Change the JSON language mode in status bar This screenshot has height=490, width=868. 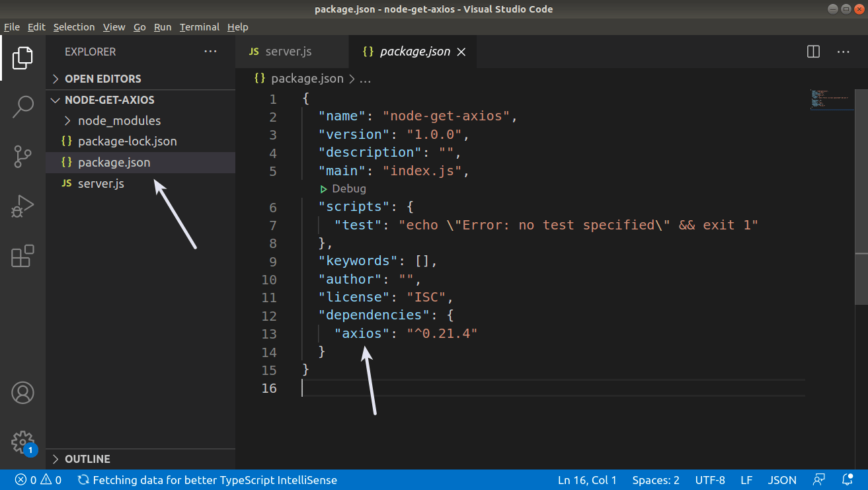click(x=782, y=479)
